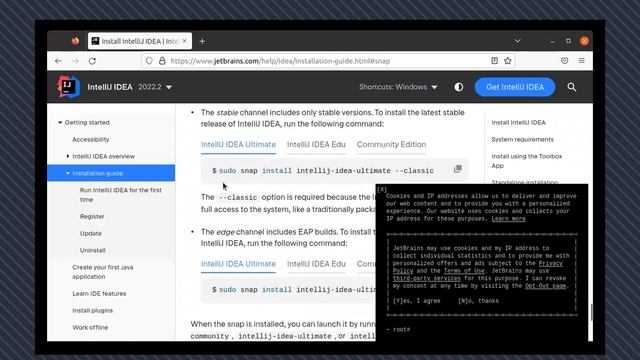Open Accessibility in sidebar

coord(91,139)
